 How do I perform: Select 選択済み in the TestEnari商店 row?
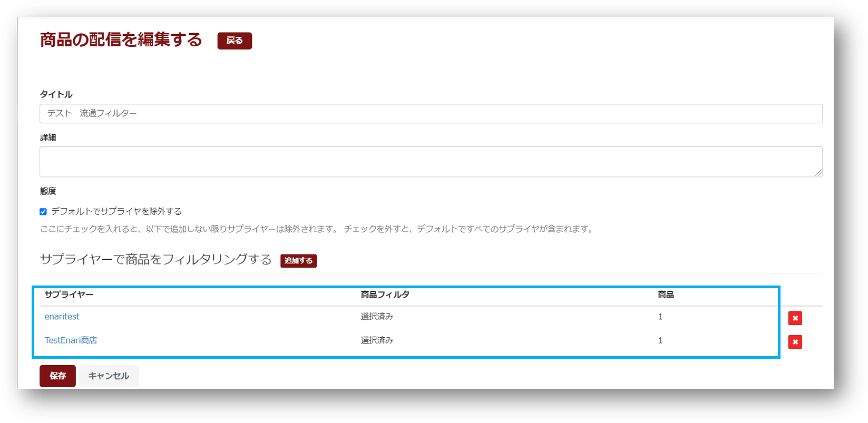tap(377, 340)
